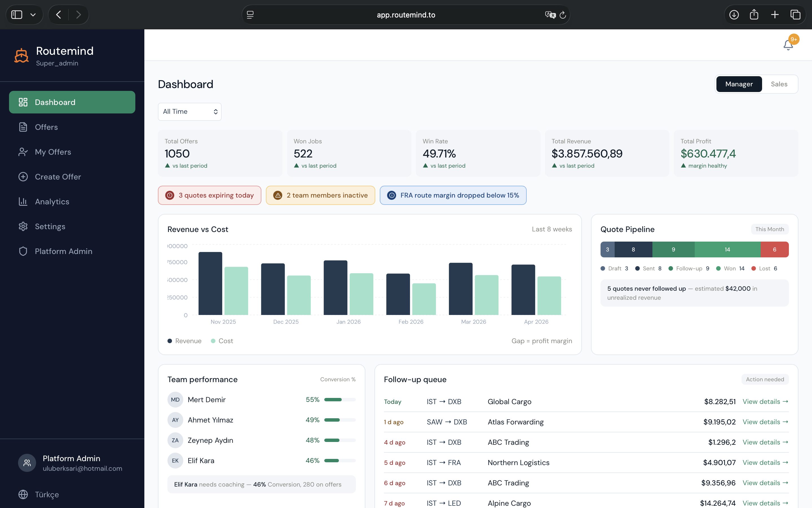812x508 pixels.
Task: Click the Total Profit $630.477,4 card
Action: pyautogui.click(x=736, y=153)
